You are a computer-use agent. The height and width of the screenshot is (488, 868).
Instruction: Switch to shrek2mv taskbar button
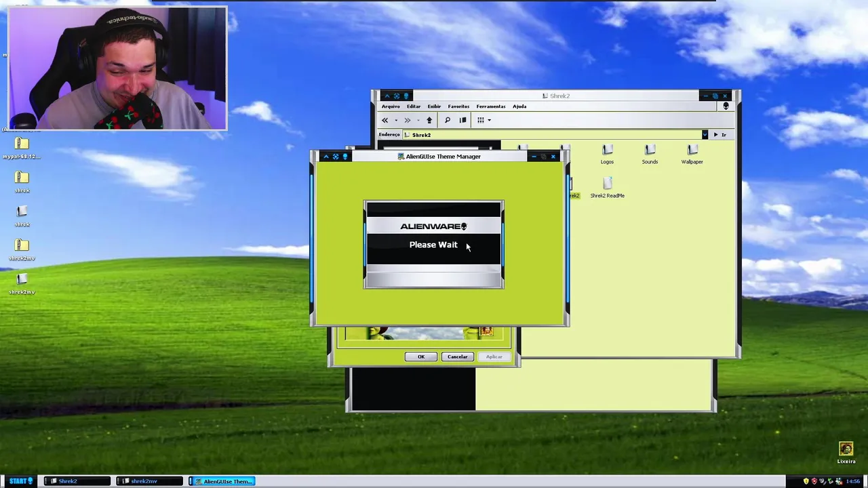click(x=149, y=481)
